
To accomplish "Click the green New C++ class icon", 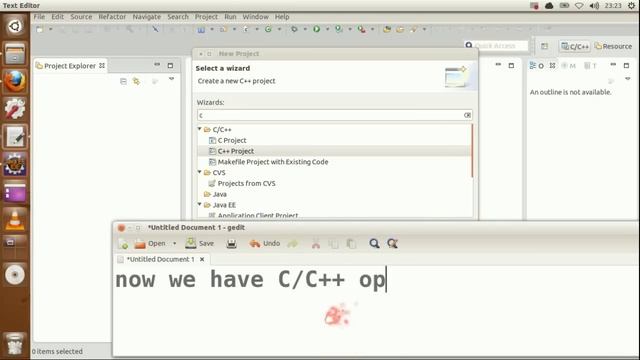I will (x=268, y=29).
